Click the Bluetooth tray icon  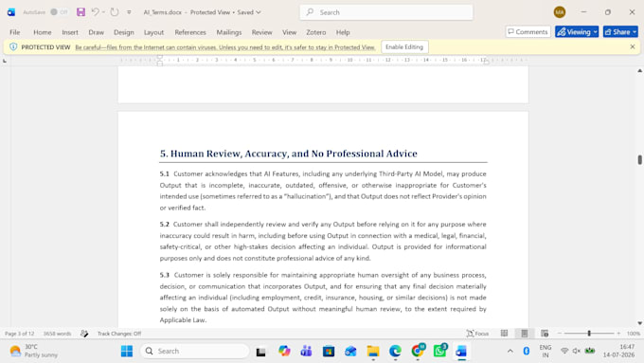coord(527,351)
